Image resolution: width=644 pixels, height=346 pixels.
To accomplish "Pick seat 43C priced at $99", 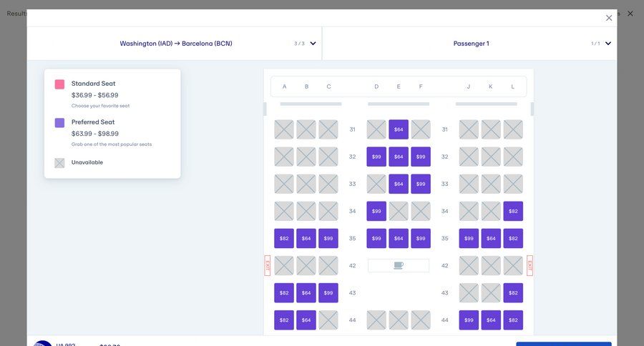I will pos(328,292).
